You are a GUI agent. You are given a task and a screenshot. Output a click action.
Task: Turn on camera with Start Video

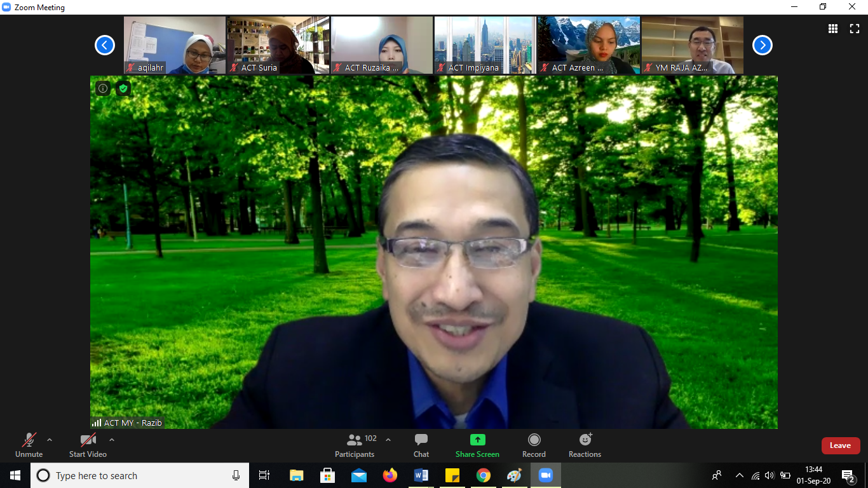88,445
